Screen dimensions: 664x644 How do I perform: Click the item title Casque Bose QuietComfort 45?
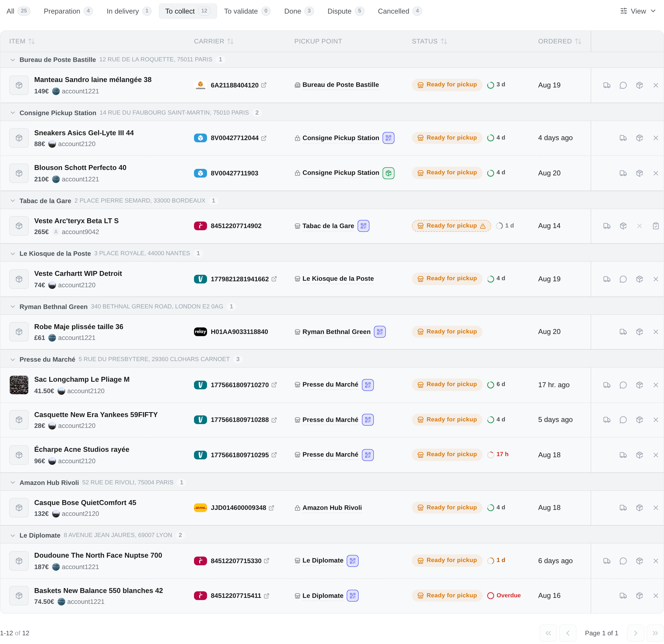85,503
